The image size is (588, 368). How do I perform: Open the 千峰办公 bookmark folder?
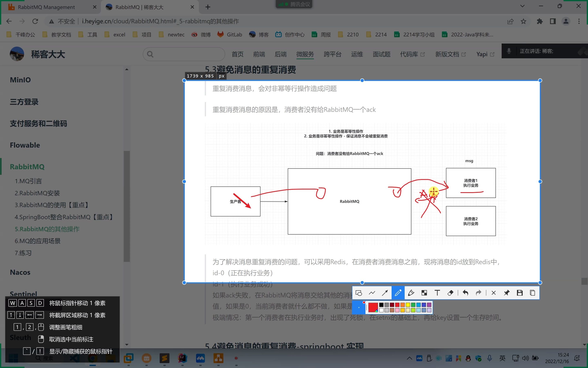tap(21, 35)
